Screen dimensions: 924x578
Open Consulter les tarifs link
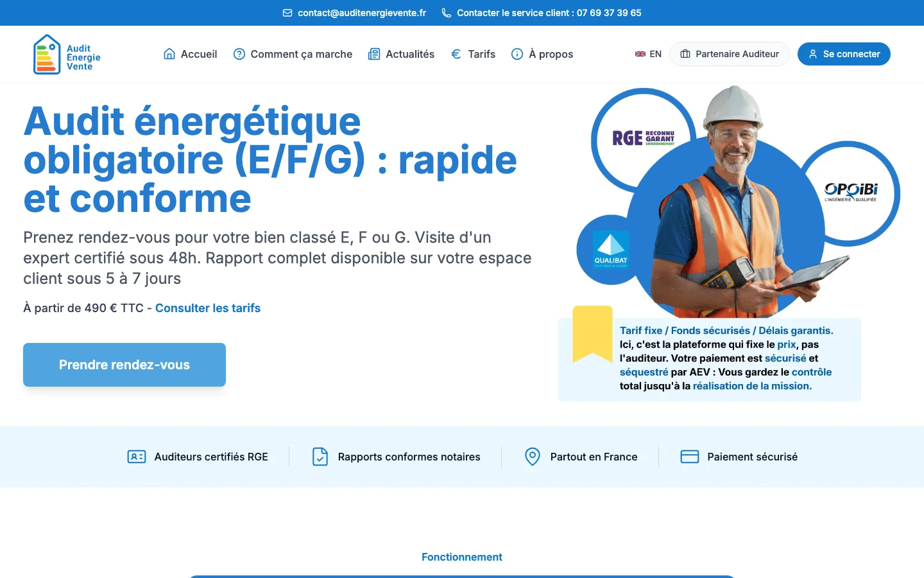pos(208,308)
